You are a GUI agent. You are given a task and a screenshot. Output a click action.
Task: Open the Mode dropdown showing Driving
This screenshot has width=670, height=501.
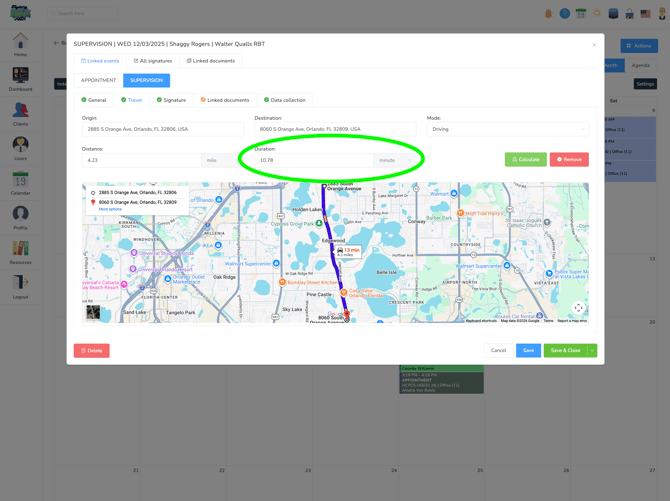point(508,129)
